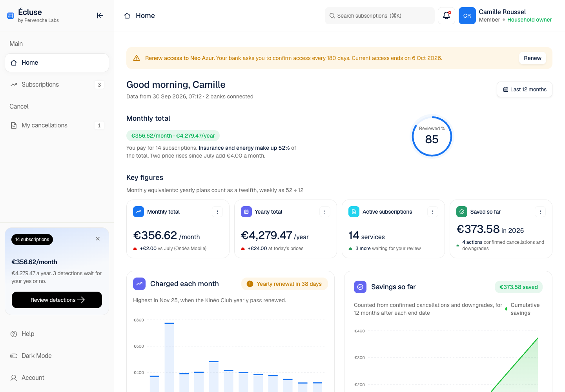Viewport: 565px width, 392px height.
Task: Focus the Search subscriptions field
Action: pyautogui.click(x=379, y=16)
